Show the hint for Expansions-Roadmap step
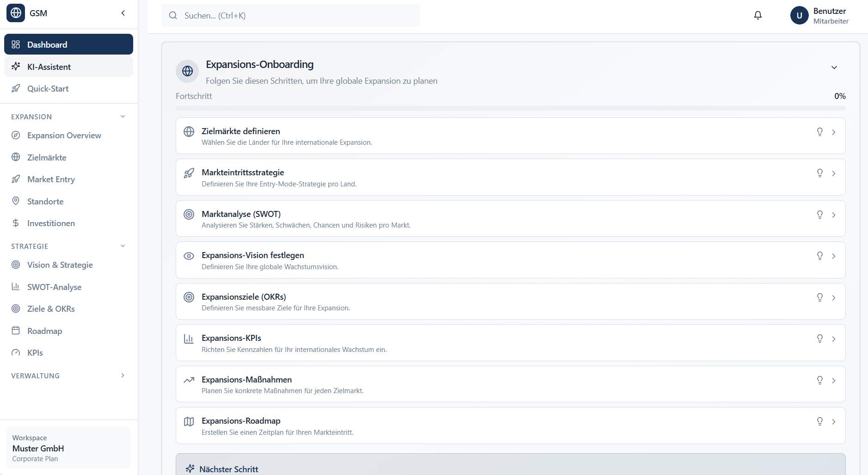The height and width of the screenshot is (475, 868). (x=820, y=421)
